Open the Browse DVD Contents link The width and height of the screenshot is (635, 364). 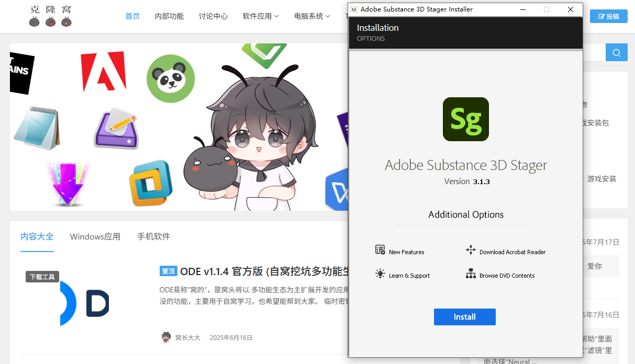[x=507, y=276]
